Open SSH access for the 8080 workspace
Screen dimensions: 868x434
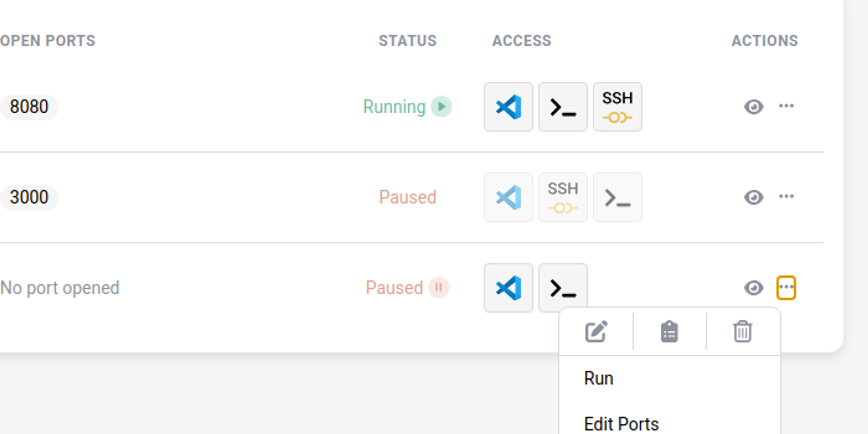617,107
